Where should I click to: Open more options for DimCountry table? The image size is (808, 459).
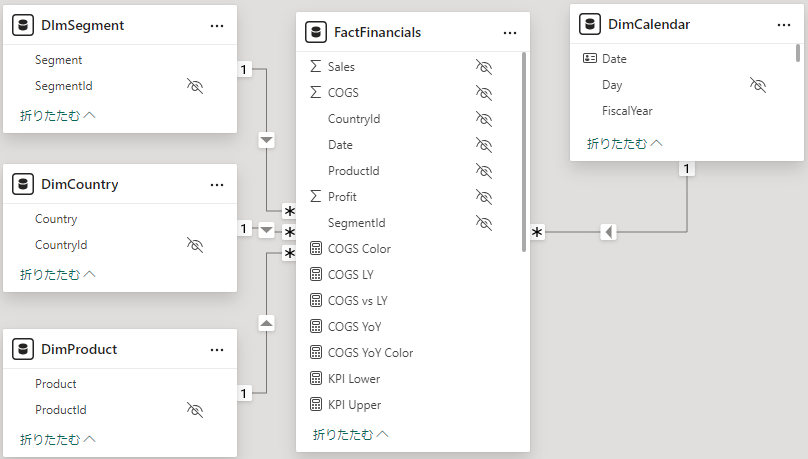tap(217, 185)
